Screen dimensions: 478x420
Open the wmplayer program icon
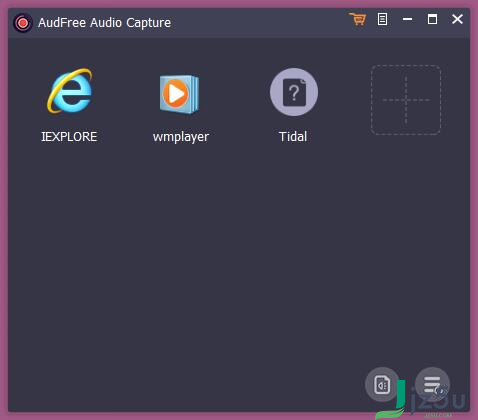(x=180, y=94)
